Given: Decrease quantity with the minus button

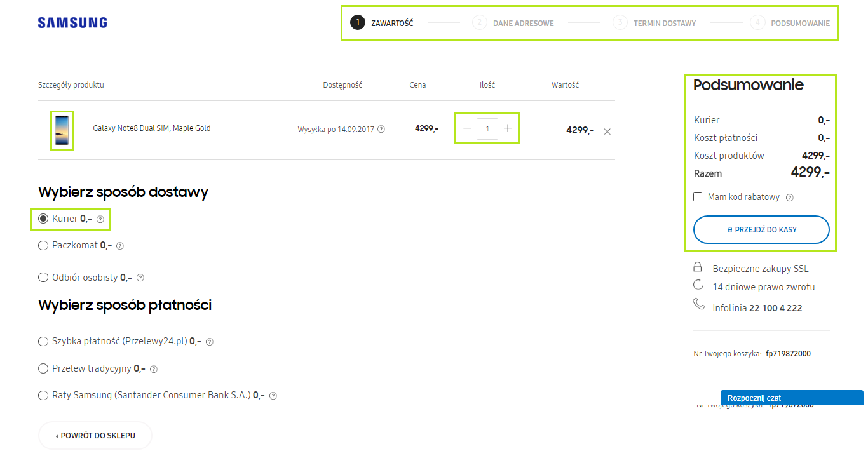Looking at the screenshot, I should tap(468, 128).
